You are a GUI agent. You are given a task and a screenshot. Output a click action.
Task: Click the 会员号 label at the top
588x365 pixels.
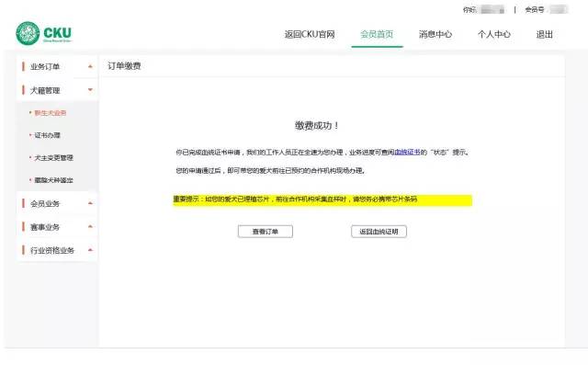coord(535,10)
